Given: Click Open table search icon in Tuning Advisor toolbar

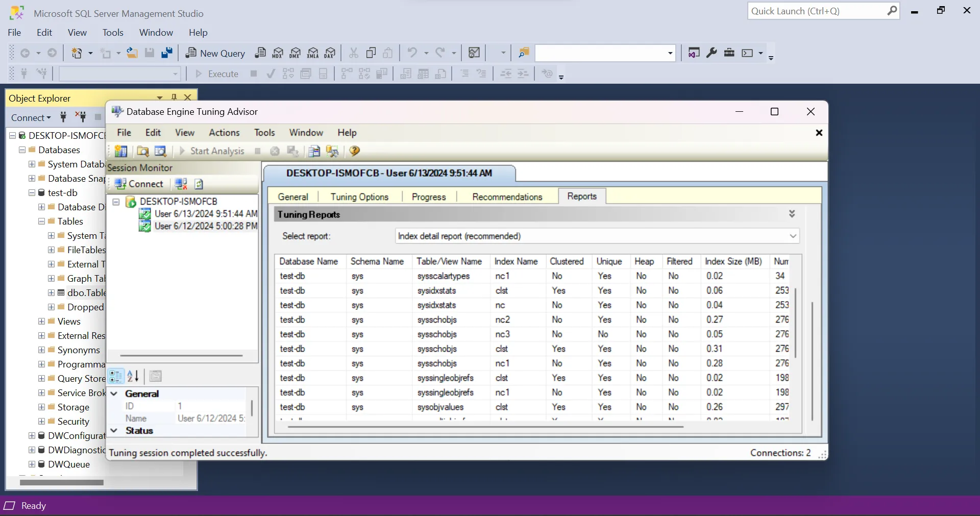Looking at the screenshot, I should [x=160, y=151].
